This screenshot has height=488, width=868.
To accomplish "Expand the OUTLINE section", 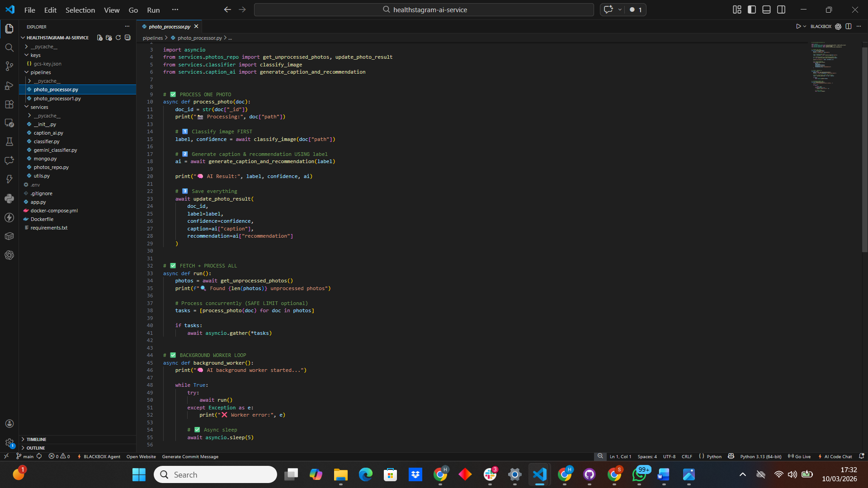I will coord(35,448).
